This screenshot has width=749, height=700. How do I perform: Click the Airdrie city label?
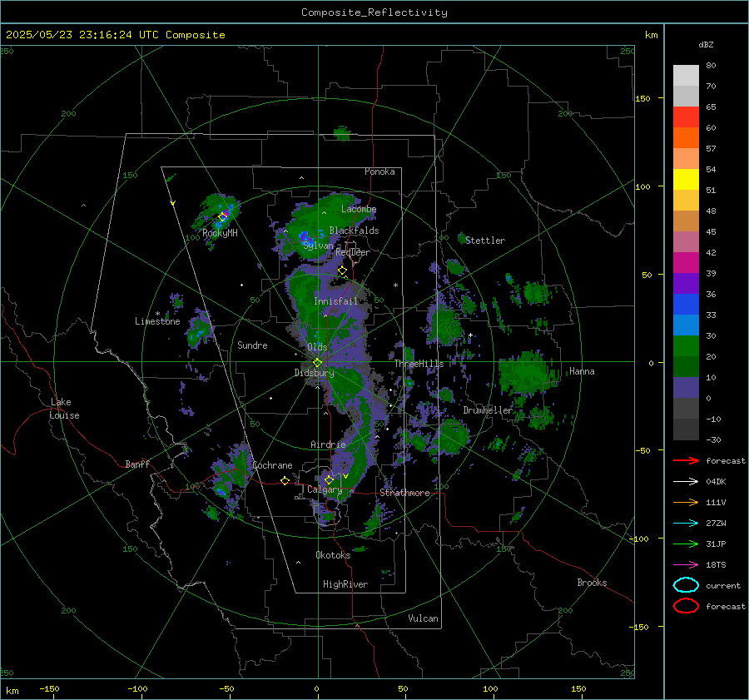(328, 444)
